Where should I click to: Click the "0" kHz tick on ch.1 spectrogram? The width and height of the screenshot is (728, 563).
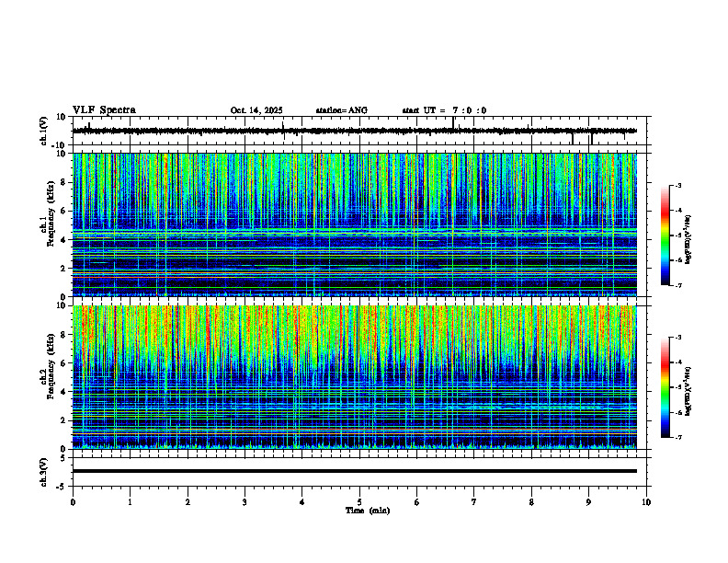pyautogui.click(x=64, y=296)
